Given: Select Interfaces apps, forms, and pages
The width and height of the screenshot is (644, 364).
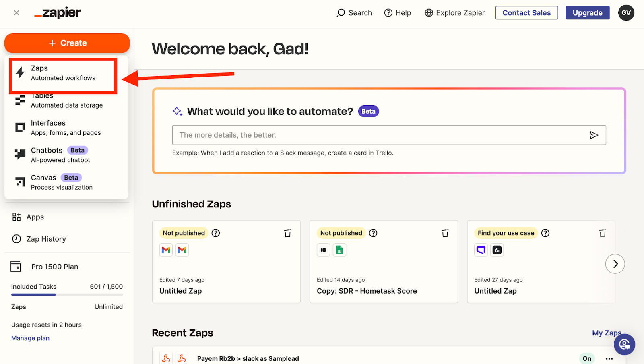Looking at the screenshot, I should [x=66, y=128].
